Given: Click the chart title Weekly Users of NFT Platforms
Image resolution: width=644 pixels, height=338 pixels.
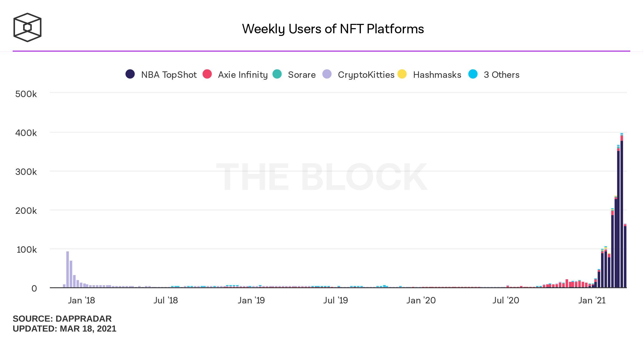Looking at the screenshot, I should (333, 29).
